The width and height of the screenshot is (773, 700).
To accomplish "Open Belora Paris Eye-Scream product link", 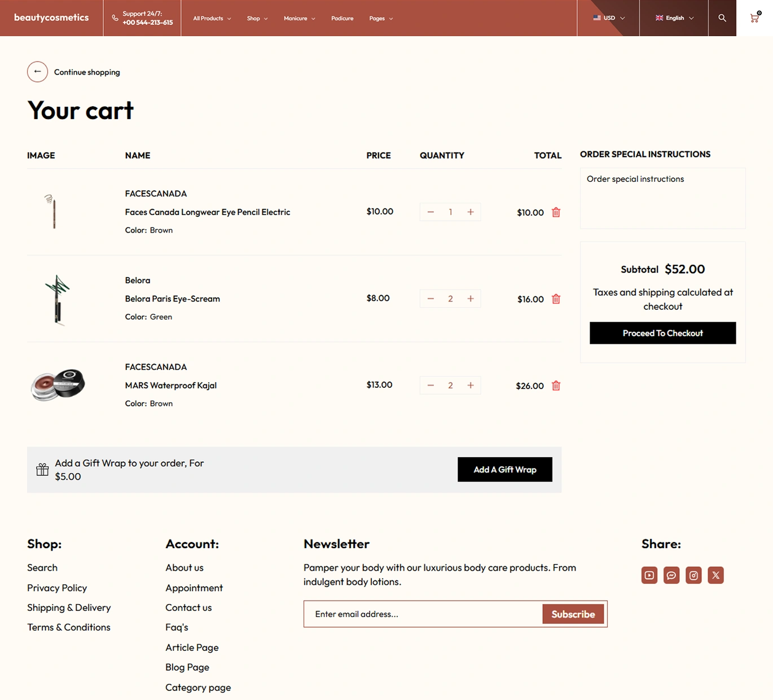I will click(x=173, y=299).
